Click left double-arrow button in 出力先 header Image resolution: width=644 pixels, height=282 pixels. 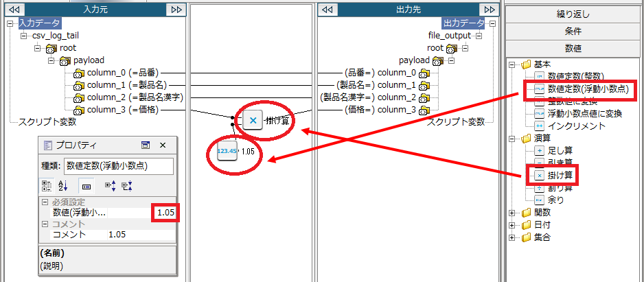pos(327,9)
